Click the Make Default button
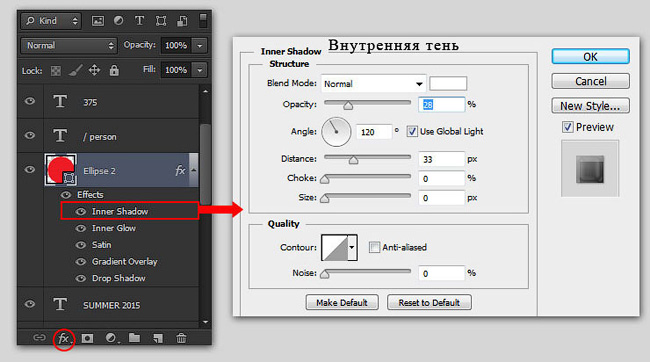650x362 pixels. [x=342, y=302]
